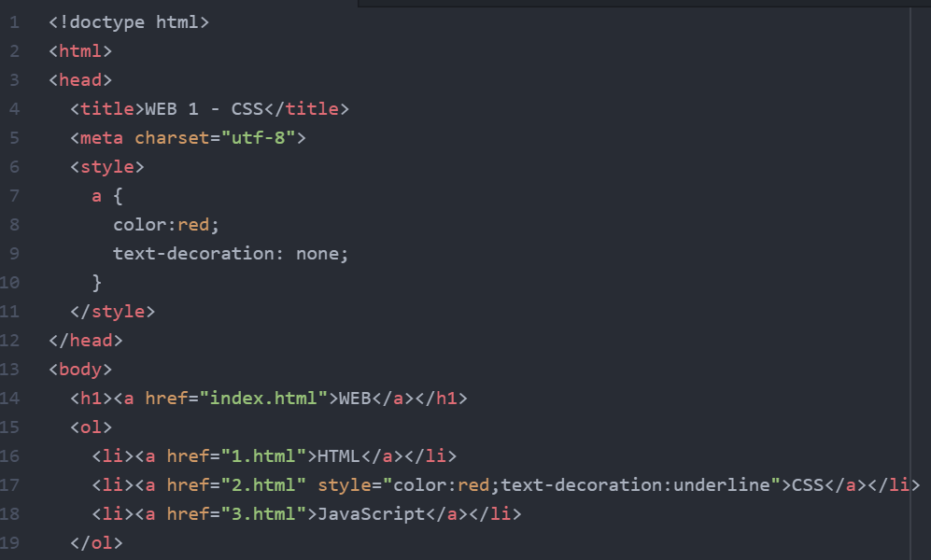931x560 pixels.
Task: Click the "JavaScript" link text on line 18
Action: pos(371,513)
